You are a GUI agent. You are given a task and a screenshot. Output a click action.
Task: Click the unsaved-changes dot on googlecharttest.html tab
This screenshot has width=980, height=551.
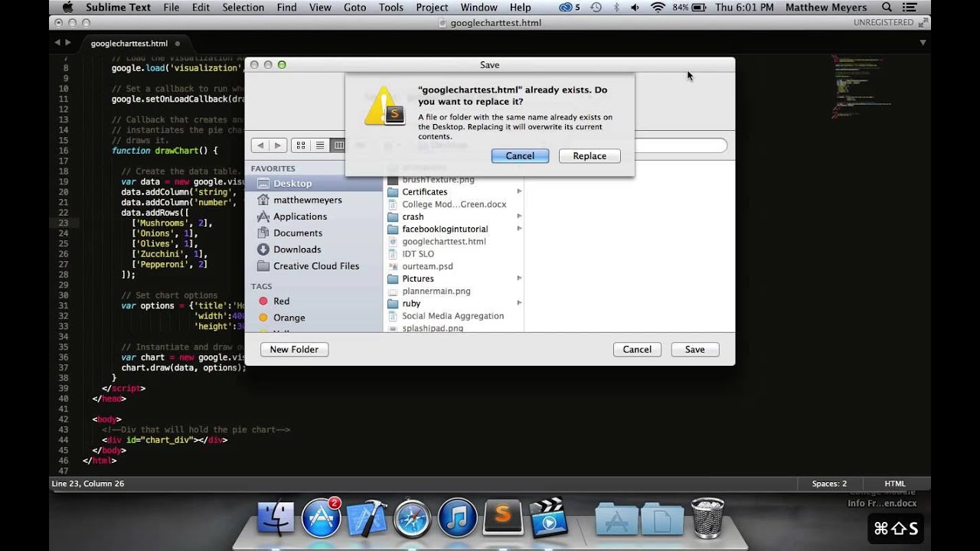coord(178,44)
